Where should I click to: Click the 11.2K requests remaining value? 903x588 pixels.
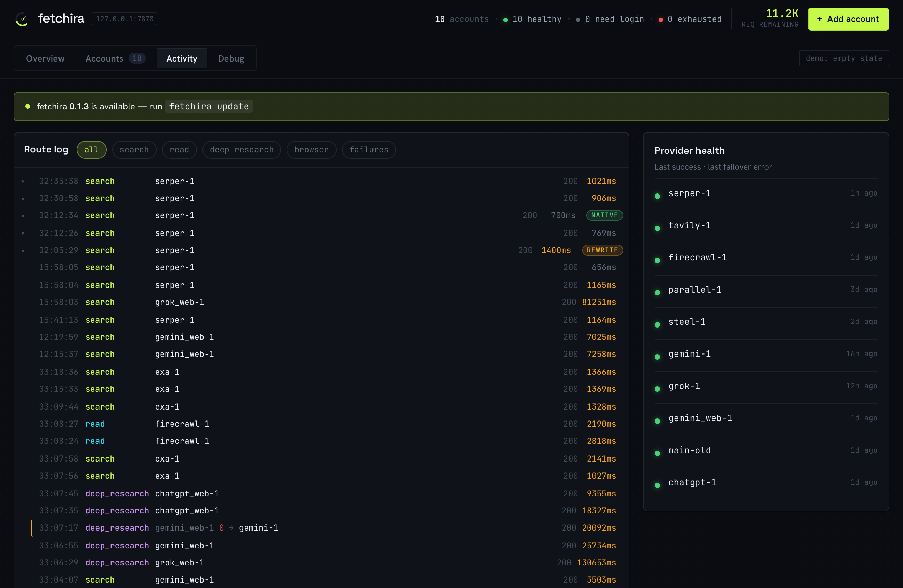[782, 13]
